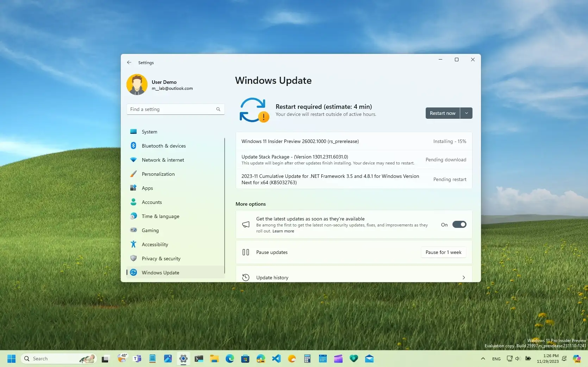
Task: Open the Personalization settings icon
Action: click(134, 174)
